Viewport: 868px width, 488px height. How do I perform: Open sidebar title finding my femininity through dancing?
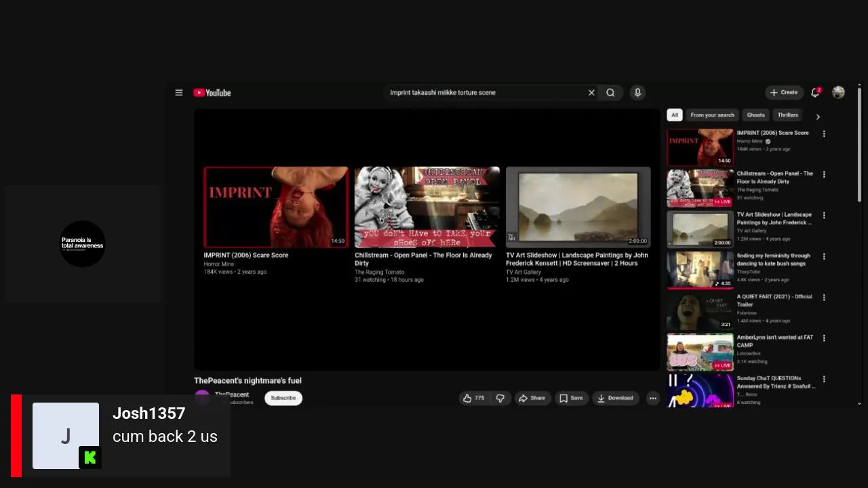coord(774,260)
